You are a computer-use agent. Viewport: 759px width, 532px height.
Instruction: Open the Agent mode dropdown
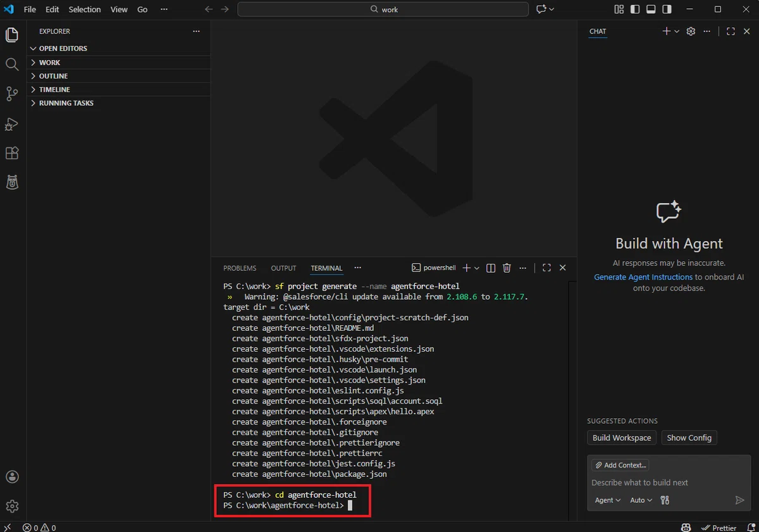[x=608, y=500]
